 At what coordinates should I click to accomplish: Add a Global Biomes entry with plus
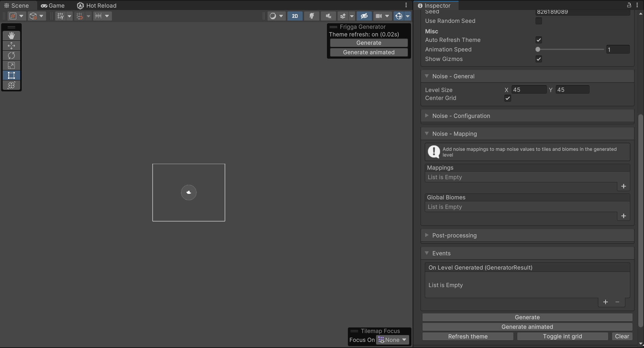623,216
